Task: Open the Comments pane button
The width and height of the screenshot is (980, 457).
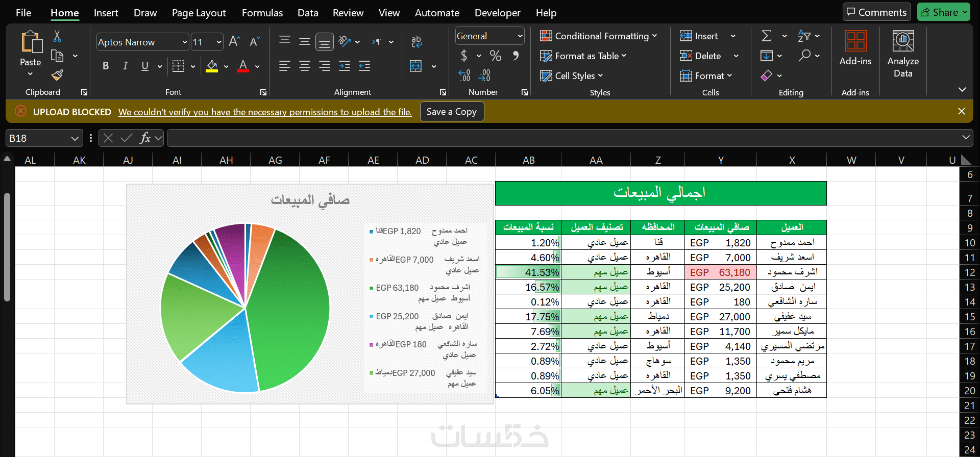Action: pos(876,12)
